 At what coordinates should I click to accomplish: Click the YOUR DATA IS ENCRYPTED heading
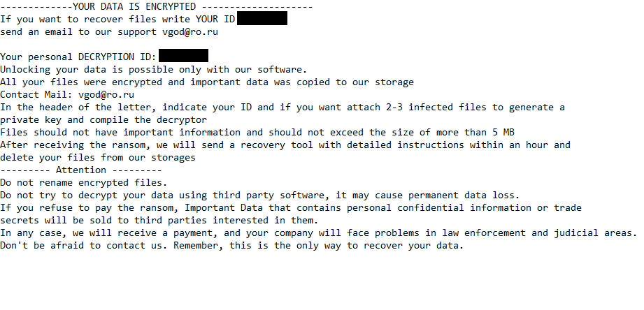(134, 6)
